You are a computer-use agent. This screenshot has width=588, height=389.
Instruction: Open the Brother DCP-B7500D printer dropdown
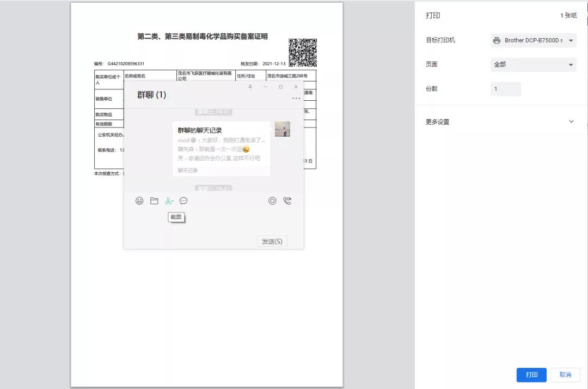pyautogui.click(x=533, y=40)
